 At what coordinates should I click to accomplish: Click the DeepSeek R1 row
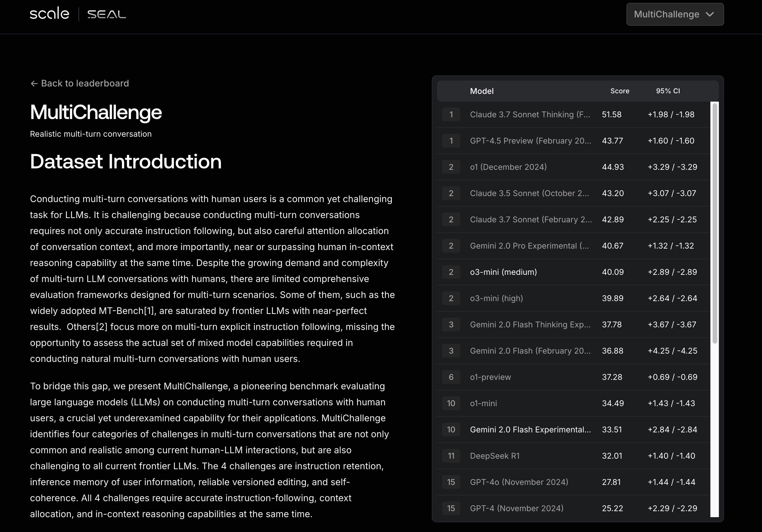[495, 456]
